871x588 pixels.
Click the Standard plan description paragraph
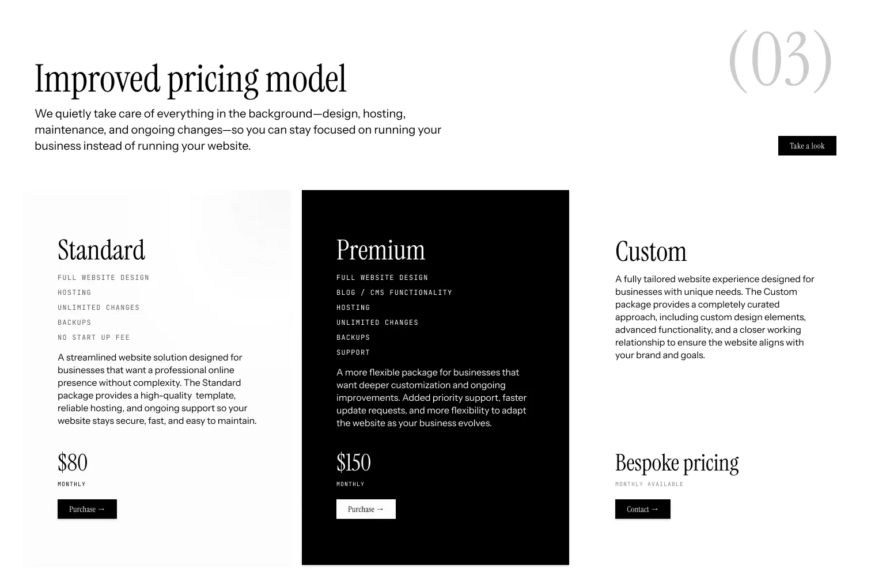(x=157, y=389)
